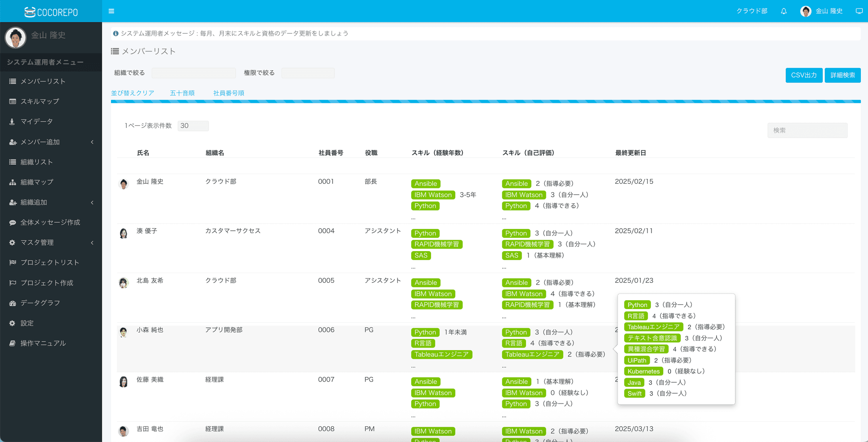Open データグラフ dashboard item
Screen dimensions: 868x442
[x=40, y=303]
